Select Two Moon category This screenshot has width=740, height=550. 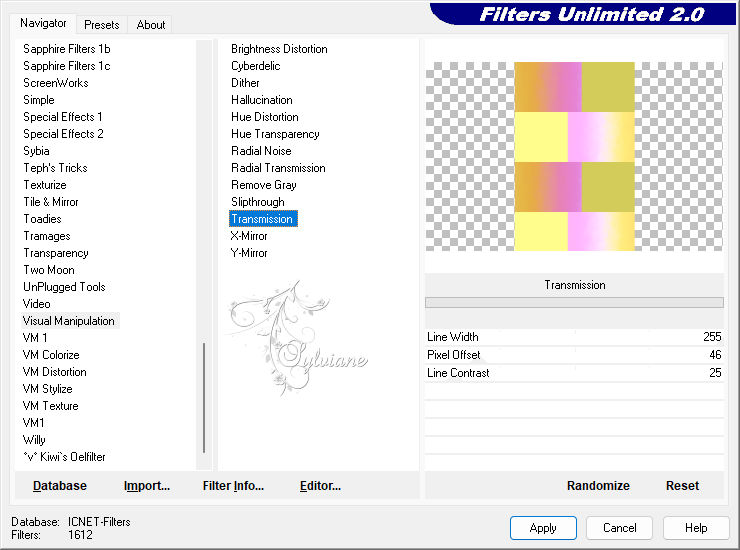click(x=49, y=270)
